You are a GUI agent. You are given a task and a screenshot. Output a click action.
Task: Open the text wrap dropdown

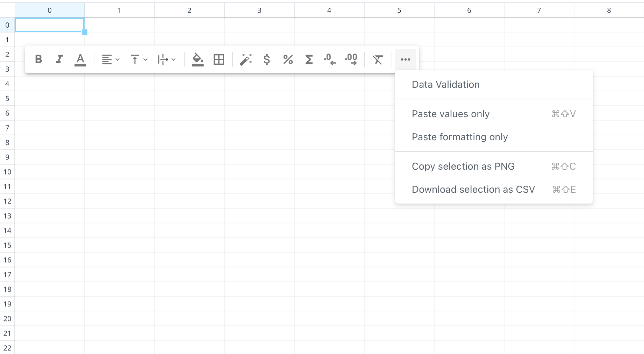(x=166, y=59)
